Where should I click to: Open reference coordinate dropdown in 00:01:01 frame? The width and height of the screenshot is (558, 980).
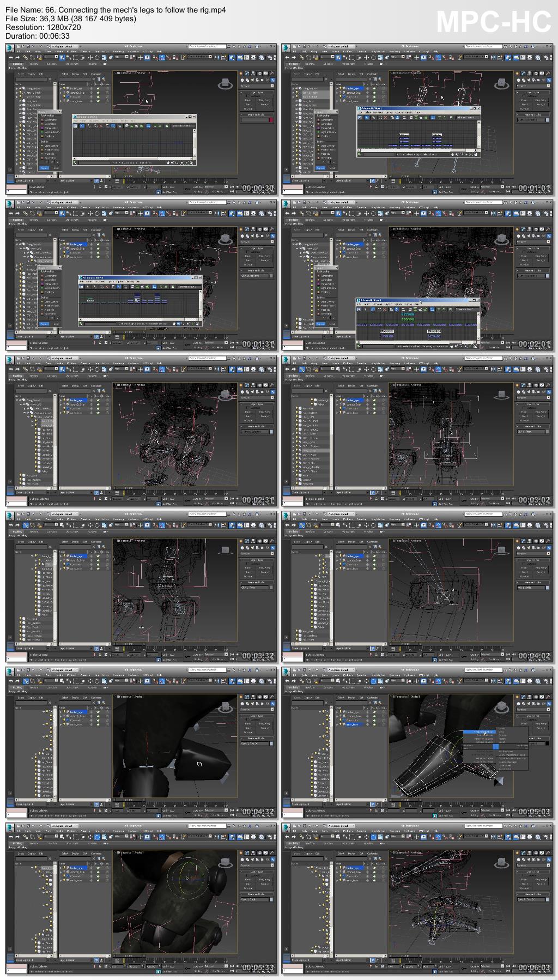[397, 57]
